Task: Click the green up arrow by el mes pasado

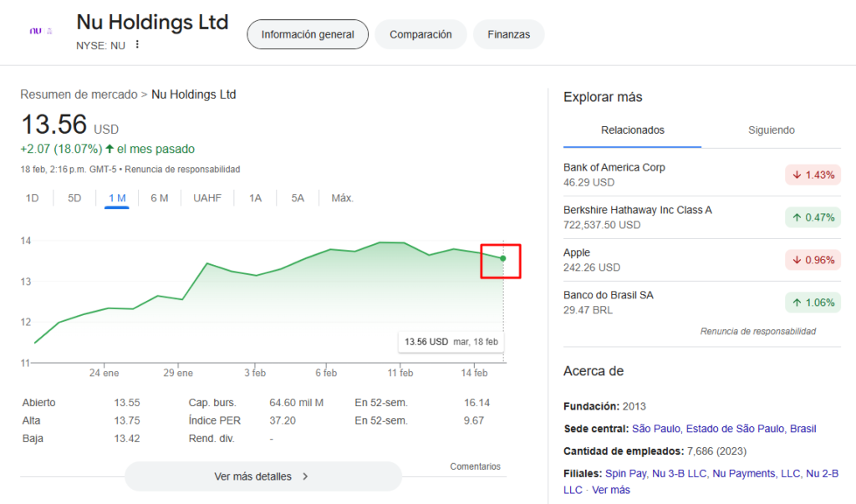Action: click(110, 149)
